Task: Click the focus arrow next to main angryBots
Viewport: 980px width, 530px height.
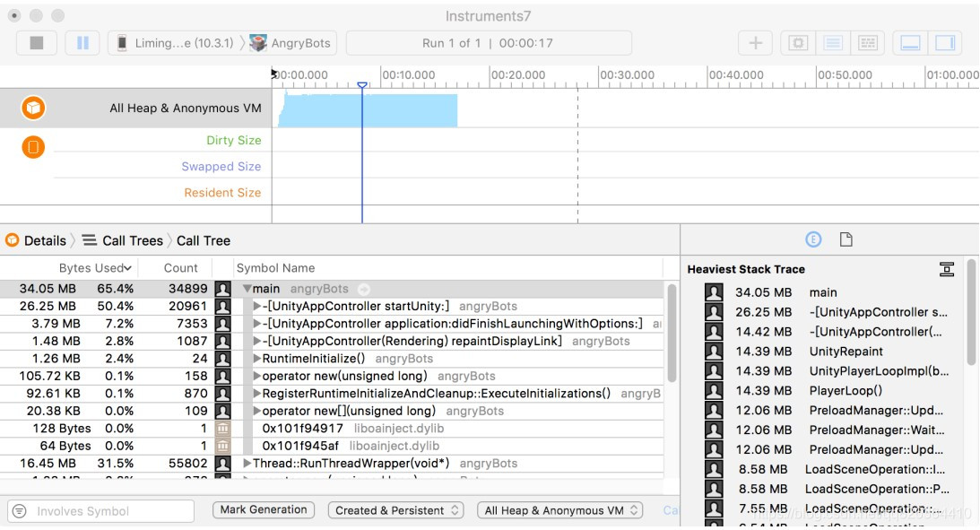Action: point(364,290)
